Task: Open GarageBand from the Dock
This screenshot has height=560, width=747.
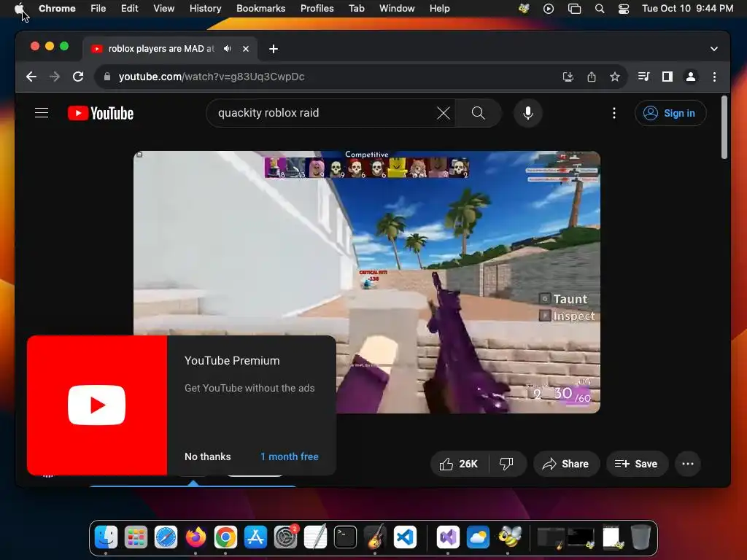Action: click(376, 537)
